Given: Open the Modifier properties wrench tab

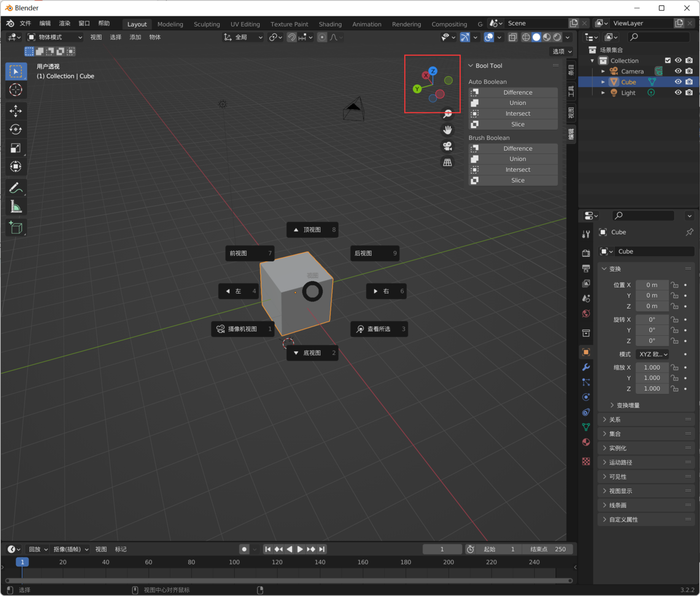Looking at the screenshot, I should (x=586, y=367).
